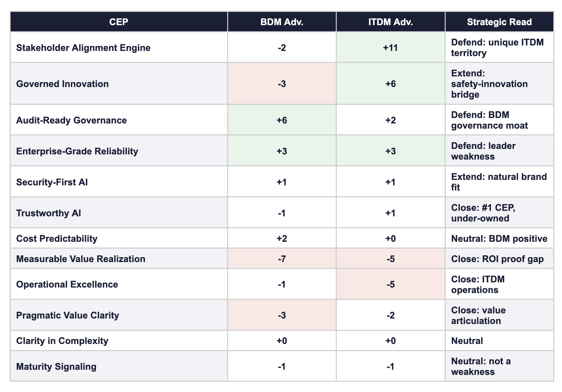The width and height of the screenshot is (562, 392).
Task: Select the Clarity in Complexity row label
Action: pos(62,341)
